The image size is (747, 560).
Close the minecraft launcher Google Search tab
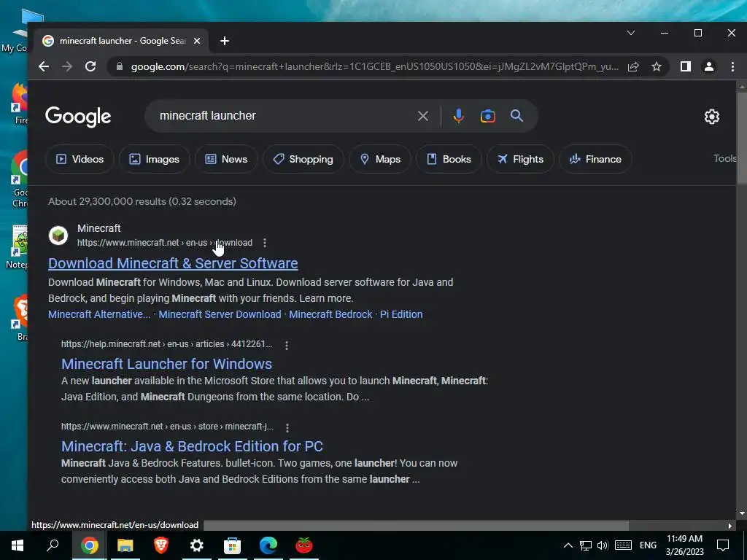[x=197, y=41]
